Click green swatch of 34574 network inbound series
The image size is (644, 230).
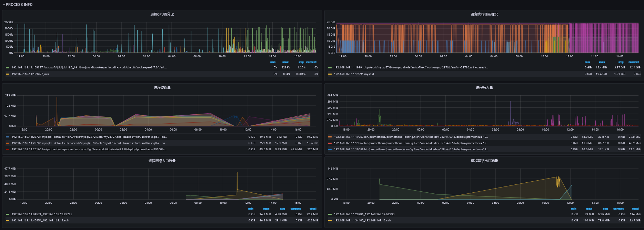point(8,214)
